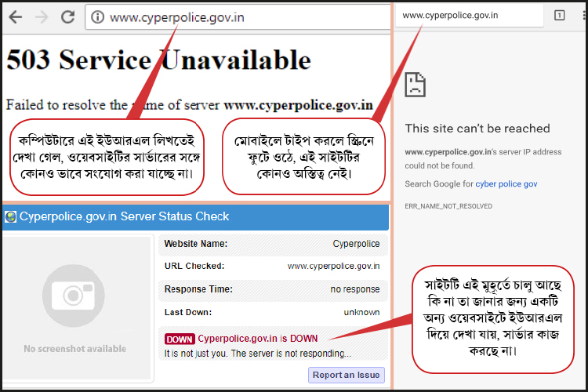Screen dimensions: 588x392
Task: Click the Server Status Check header icon
Action: (10, 216)
